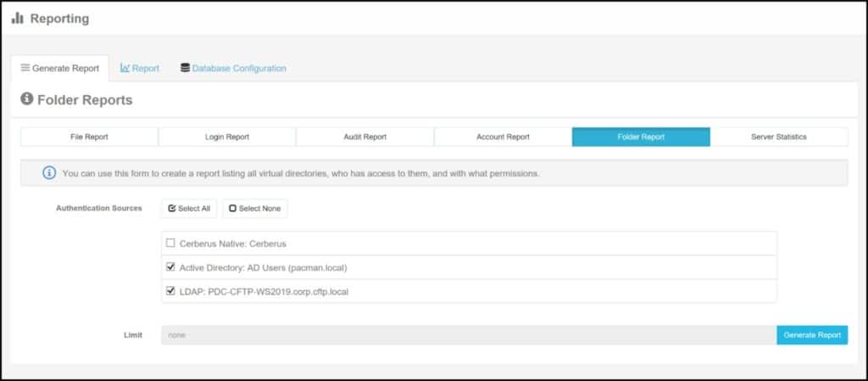
Task: Switch to Audit Report section
Action: pyautogui.click(x=364, y=137)
